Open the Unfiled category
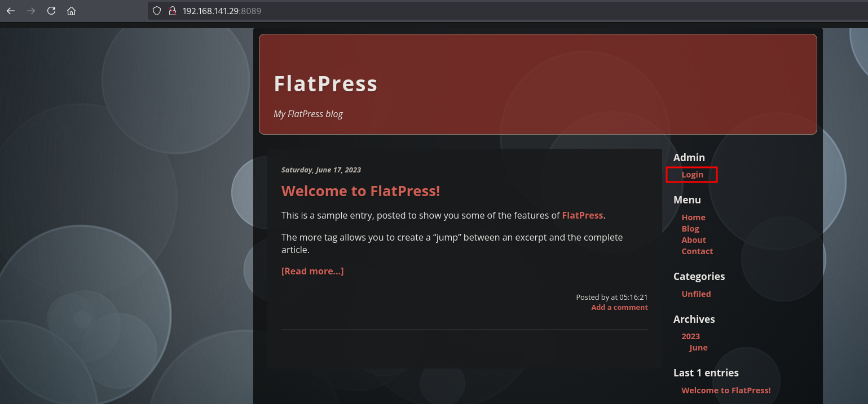 click(x=696, y=294)
